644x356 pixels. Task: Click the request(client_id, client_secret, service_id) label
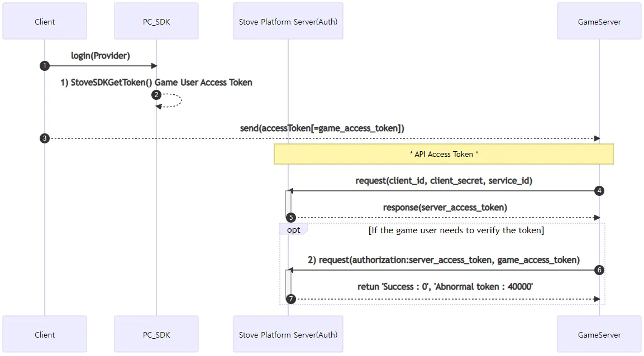click(444, 181)
